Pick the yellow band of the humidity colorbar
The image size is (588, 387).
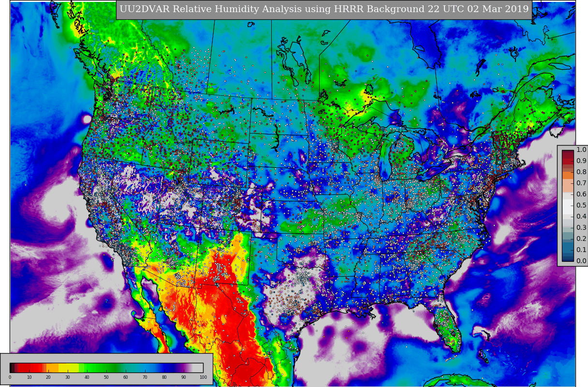tap(68, 368)
